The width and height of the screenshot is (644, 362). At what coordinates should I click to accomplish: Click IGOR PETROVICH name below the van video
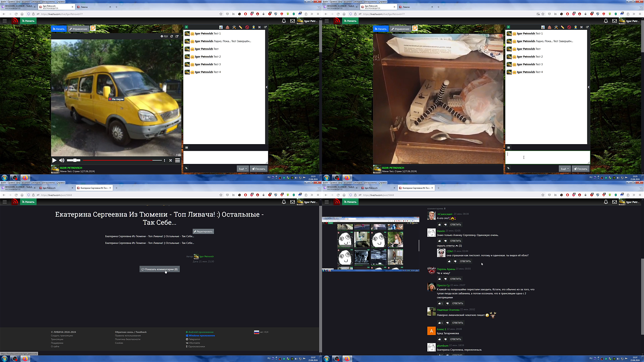coord(71,168)
